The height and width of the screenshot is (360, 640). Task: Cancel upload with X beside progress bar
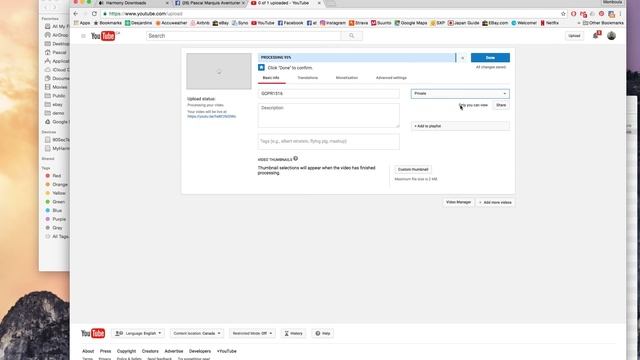(462, 58)
